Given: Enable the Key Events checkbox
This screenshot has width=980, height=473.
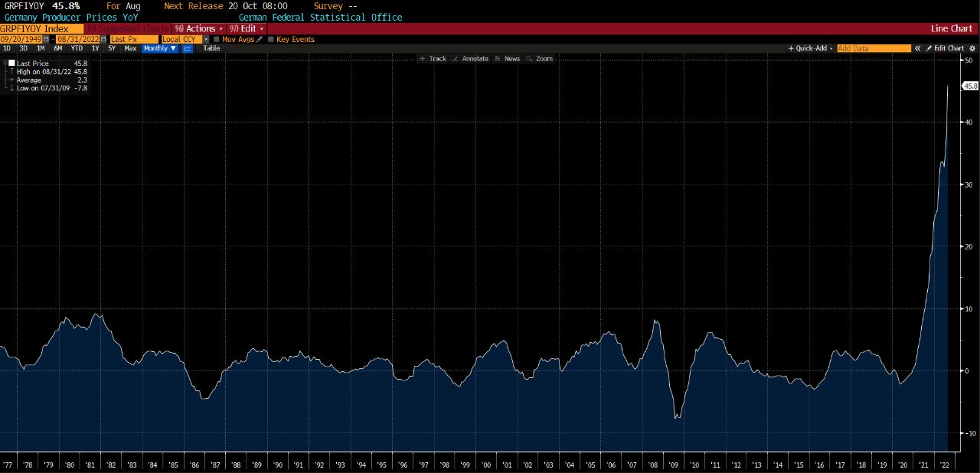Looking at the screenshot, I should coord(270,39).
